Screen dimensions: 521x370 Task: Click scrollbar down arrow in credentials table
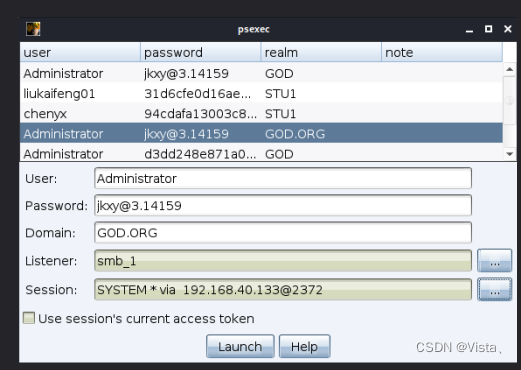coord(509,154)
